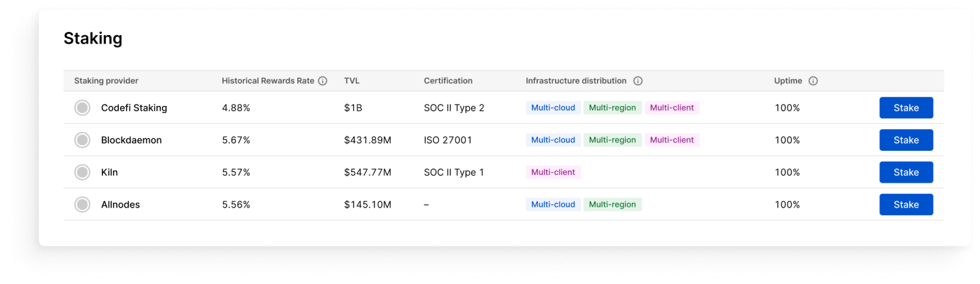Click the Certification column header

448,81
